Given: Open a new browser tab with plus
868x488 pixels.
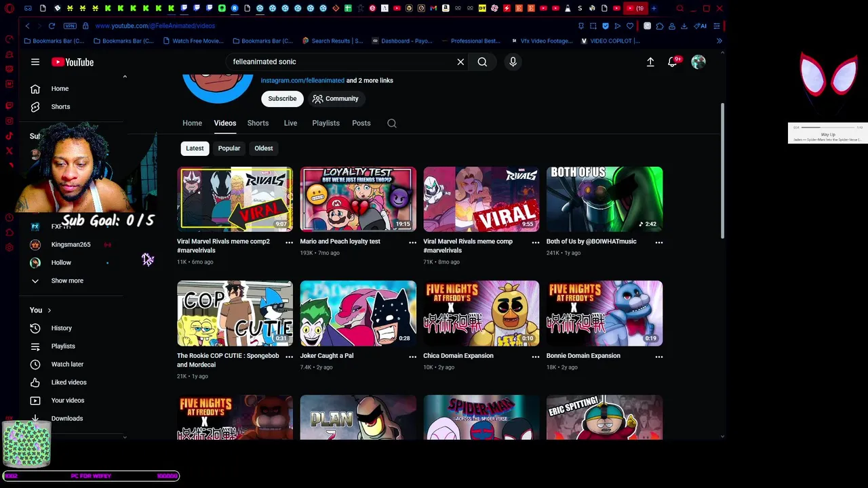Looking at the screenshot, I should coord(654,8).
